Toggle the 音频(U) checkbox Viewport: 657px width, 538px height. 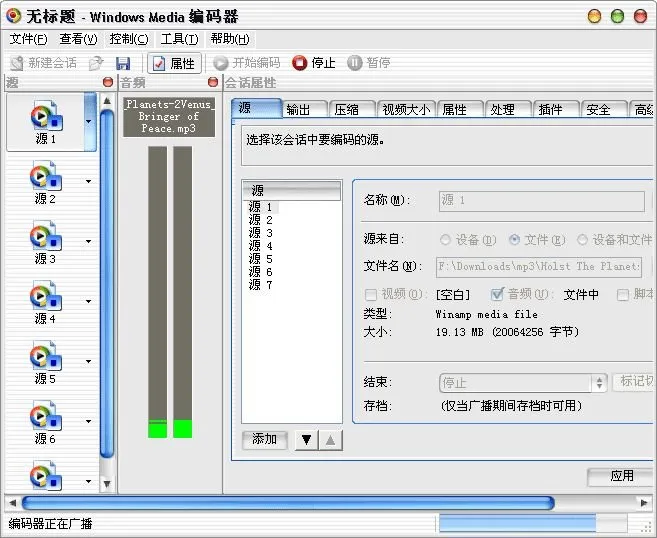point(497,295)
